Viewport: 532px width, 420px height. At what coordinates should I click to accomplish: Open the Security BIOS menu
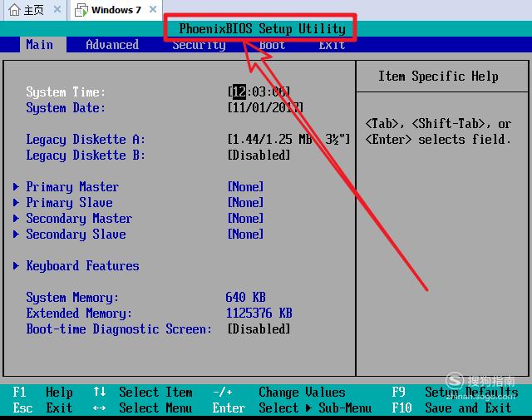click(x=199, y=46)
